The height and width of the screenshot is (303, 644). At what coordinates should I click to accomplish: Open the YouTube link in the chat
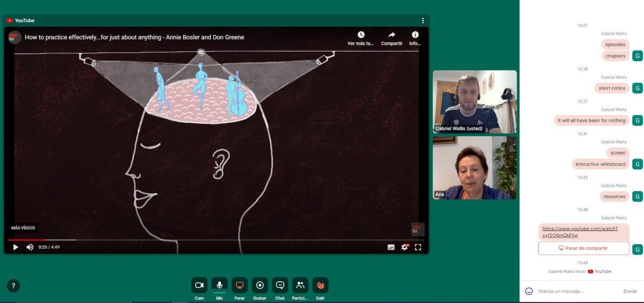click(580, 232)
